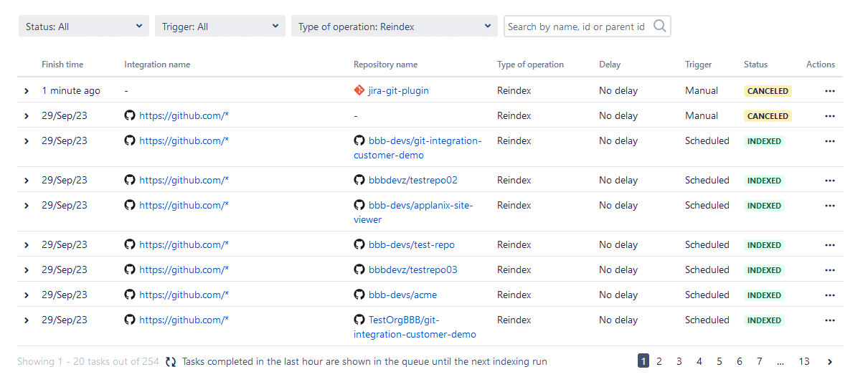Open actions menu for TestOrgBBB/git-integration-customer-demo
This screenshot has width=868, height=382.
[830, 320]
